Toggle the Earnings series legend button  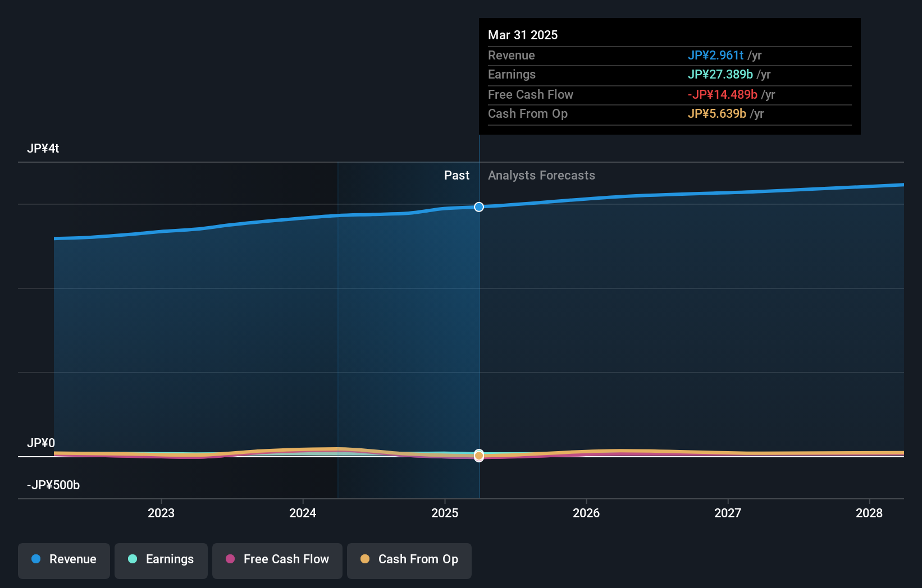click(x=161, y=561)
